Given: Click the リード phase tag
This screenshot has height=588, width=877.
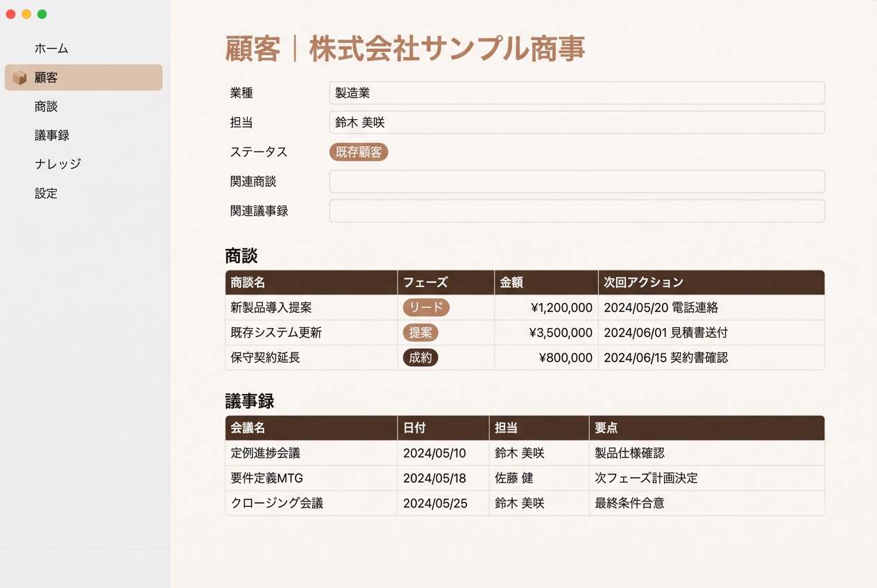Looking at the screenshot, I should 426,307.
